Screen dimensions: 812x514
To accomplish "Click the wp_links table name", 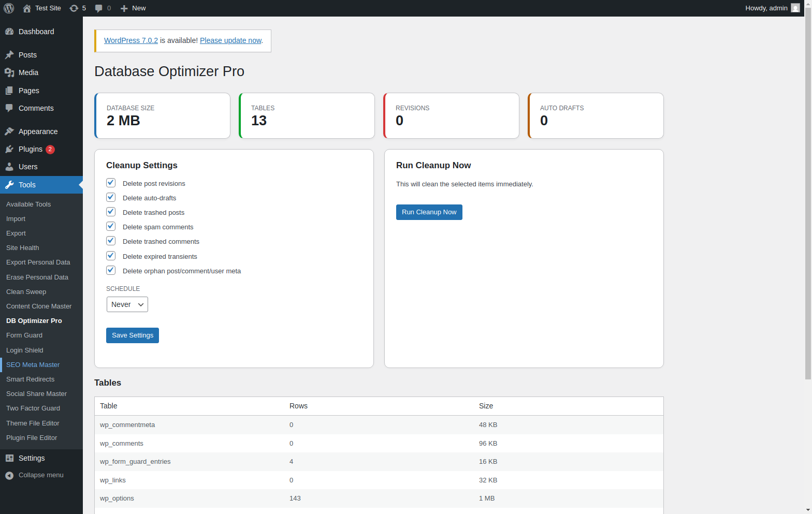I will click(x=113, y=480).
